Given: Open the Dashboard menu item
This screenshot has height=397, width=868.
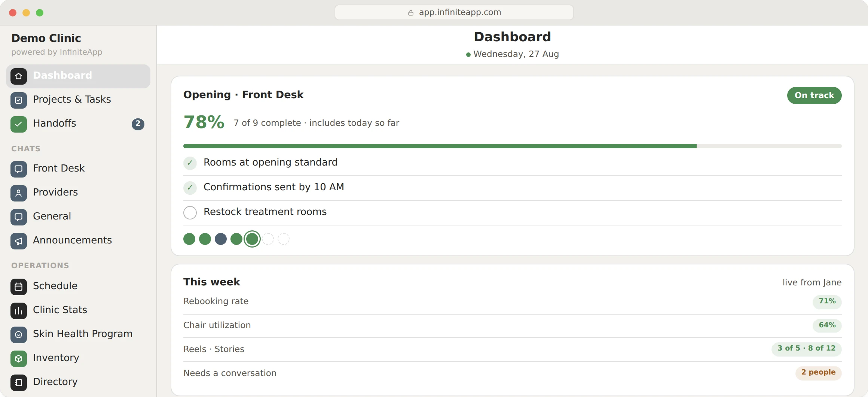Looking at the screenshot, I should [x=78, y=76].
